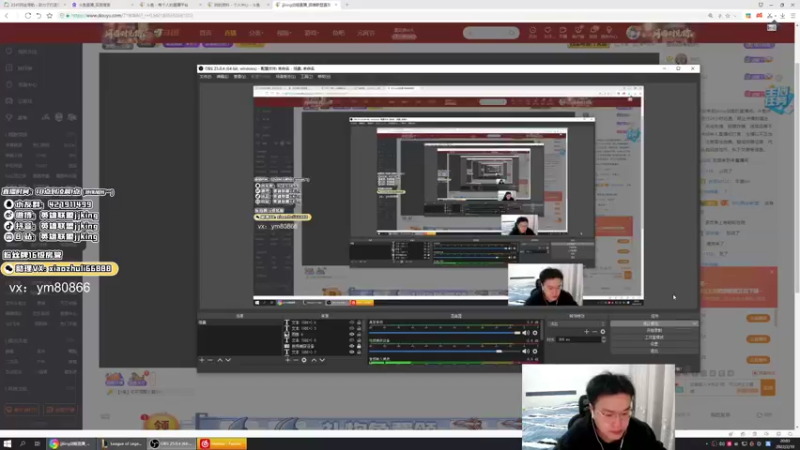Viewport: 800px width, 450px height.
Task: Open dropdown arrow on streaming button
Action: coord(694,324)
